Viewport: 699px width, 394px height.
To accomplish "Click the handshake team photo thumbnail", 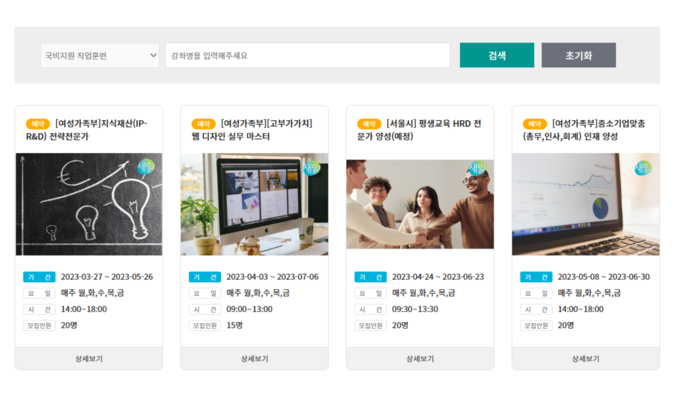I will pyautogui.click(x=420, y=204).
